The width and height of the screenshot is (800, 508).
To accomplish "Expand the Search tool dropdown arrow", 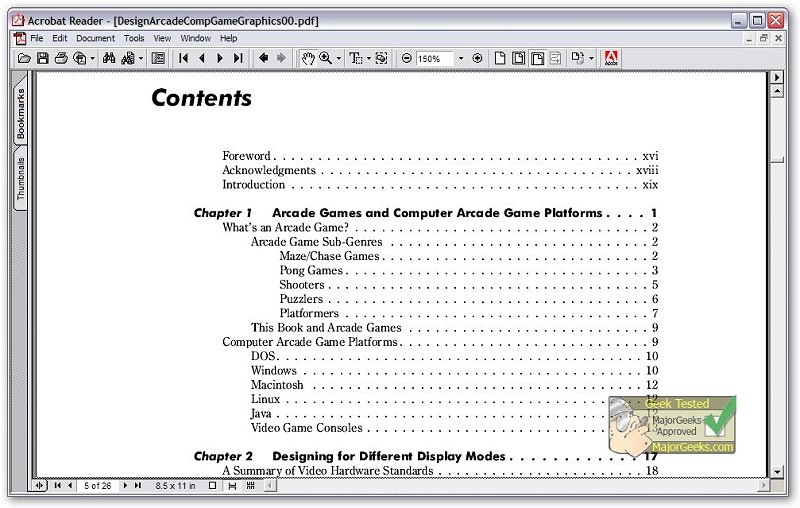I will [141, 59].
